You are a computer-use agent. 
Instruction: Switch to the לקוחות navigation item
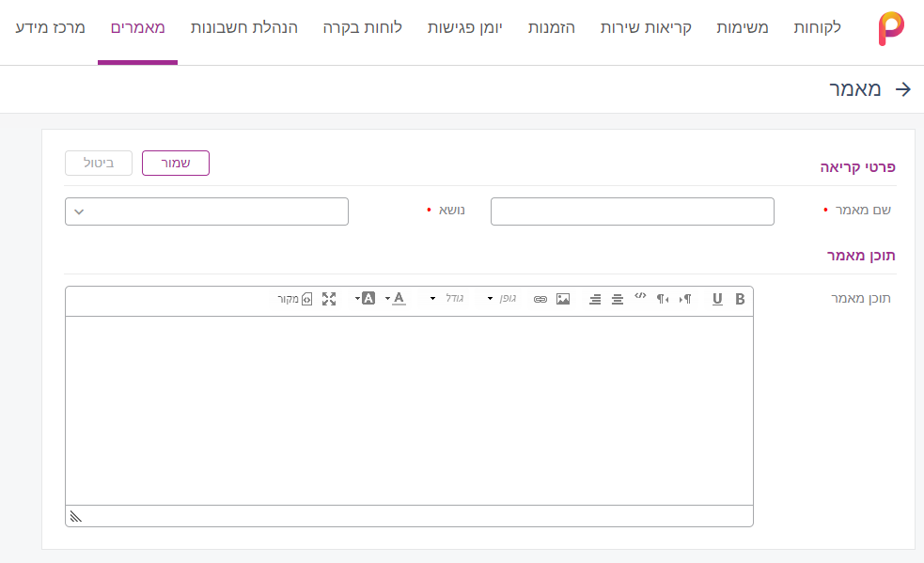pos(820,27)
